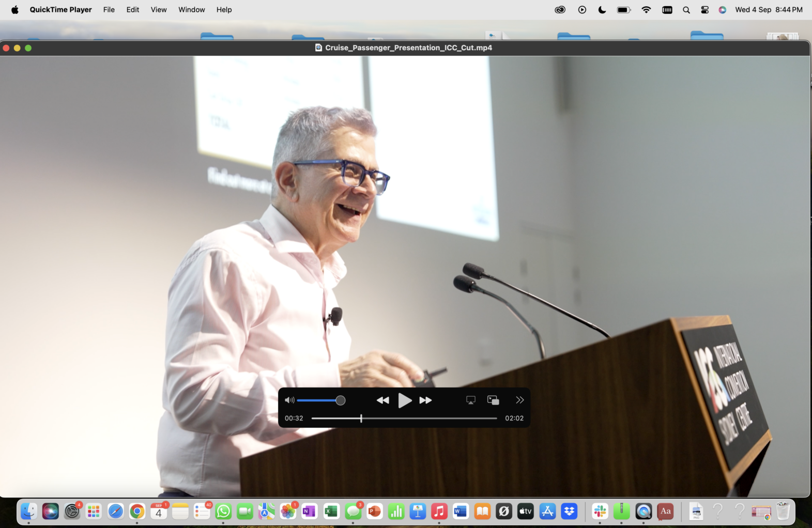Click the date and time in menu bar
The height and width of the screenshot is (528, 812).
pyautogui.click(x=769, y=10)
